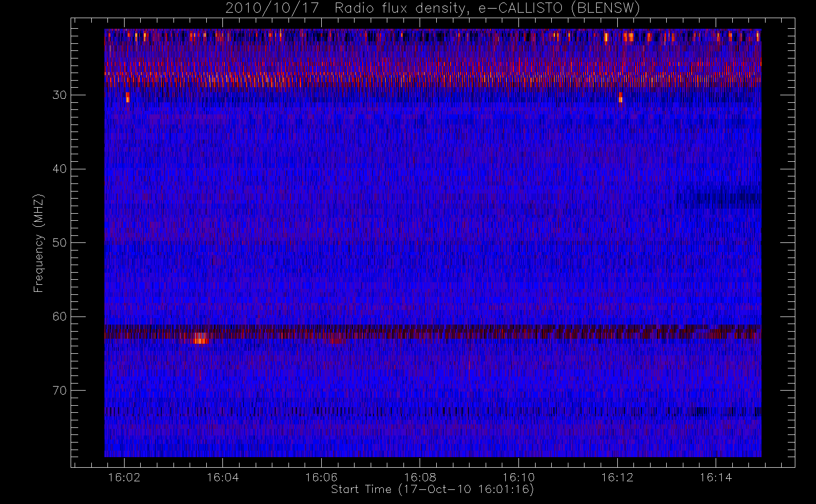Click the 'Frequency (MHZ)' y-axis label

coord(38,243)
